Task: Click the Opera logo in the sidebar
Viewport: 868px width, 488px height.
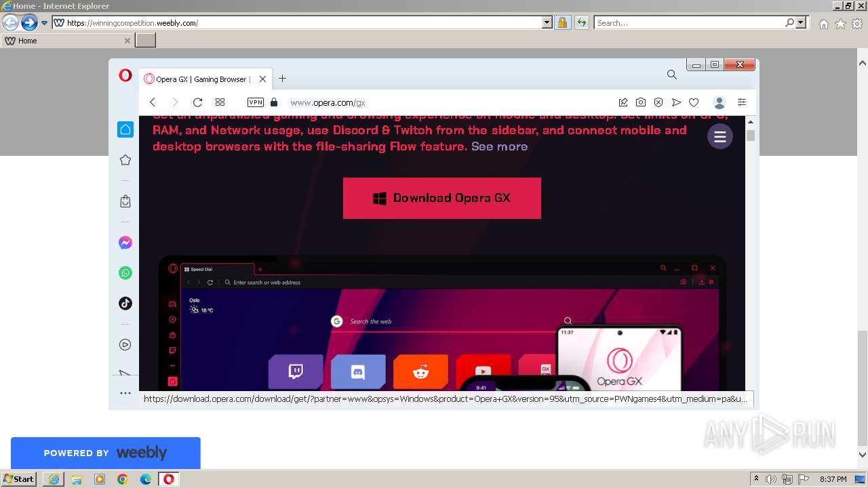Action: 125,75
